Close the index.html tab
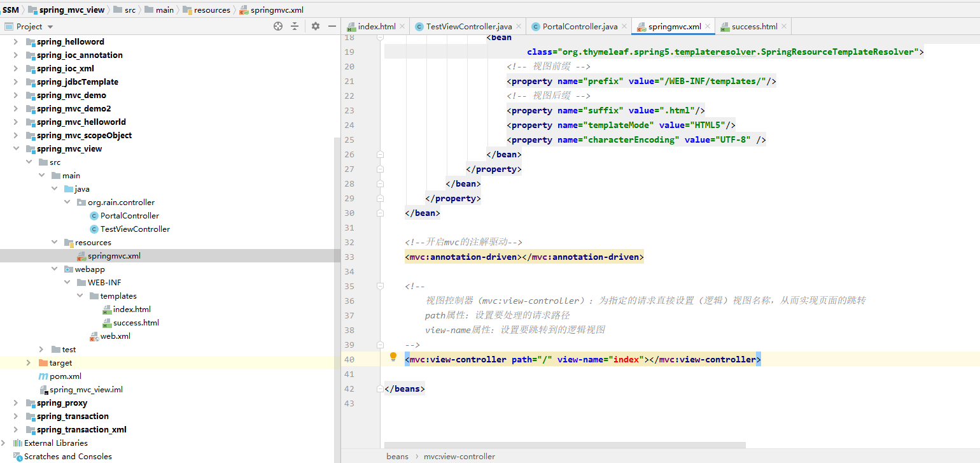Image resolution: width=980 pixels, height=463 pixels. pos(402,26)
